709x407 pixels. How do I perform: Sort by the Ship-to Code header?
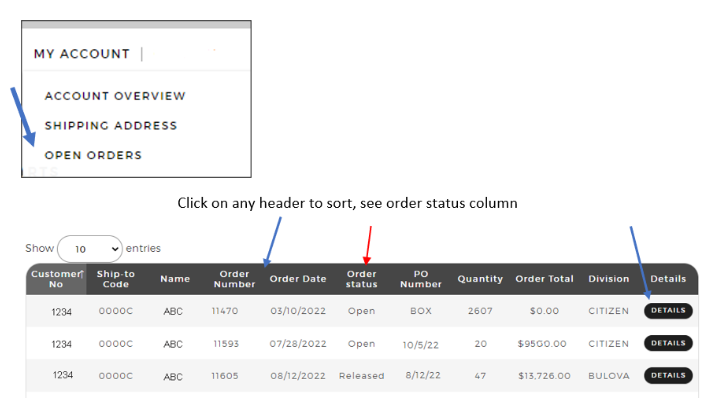click(116, 279)
